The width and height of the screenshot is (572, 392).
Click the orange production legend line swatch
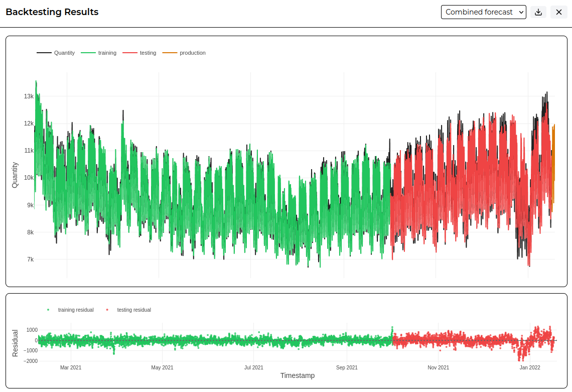pyautogui.click(x=170, y=53)
